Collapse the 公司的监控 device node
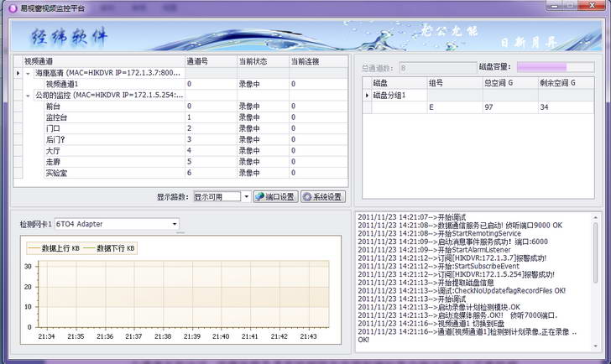Viewport: 611px width, 364px height. pyautogui.click(x=28, y=96)
